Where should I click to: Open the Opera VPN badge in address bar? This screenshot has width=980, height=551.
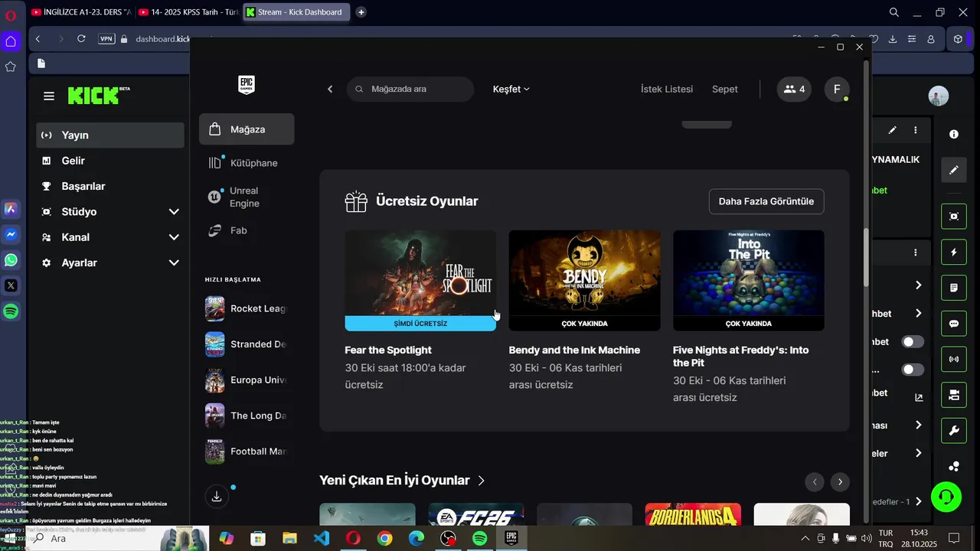tap(106, 39)
